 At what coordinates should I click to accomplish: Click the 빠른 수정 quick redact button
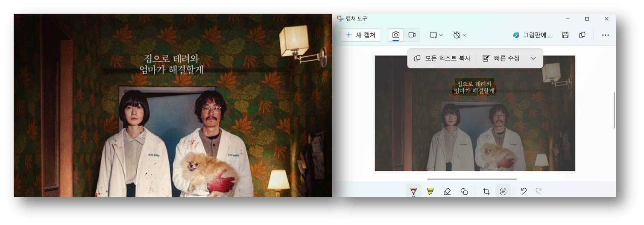coord(501,58)
